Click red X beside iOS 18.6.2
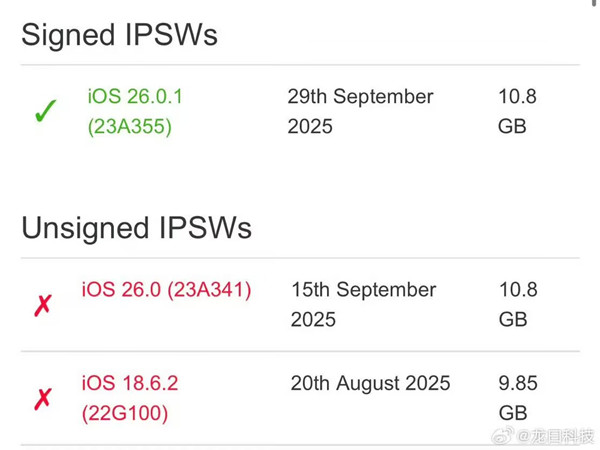The width and height of the screenshot is (600, 450). 43,399
